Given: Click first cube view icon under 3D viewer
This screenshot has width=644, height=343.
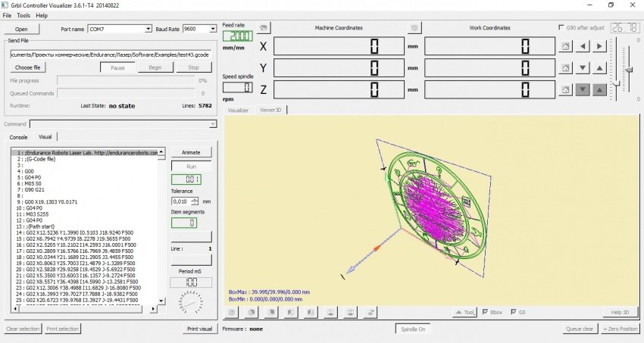Looking at the screenshot, I should pyautogui.click(x=232, y=312).
